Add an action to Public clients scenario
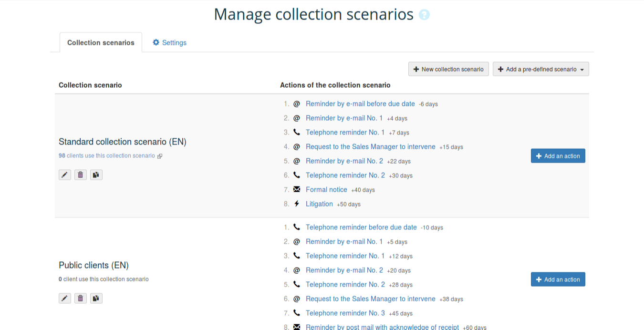The image size is (644, 330). tap(558, 279)
